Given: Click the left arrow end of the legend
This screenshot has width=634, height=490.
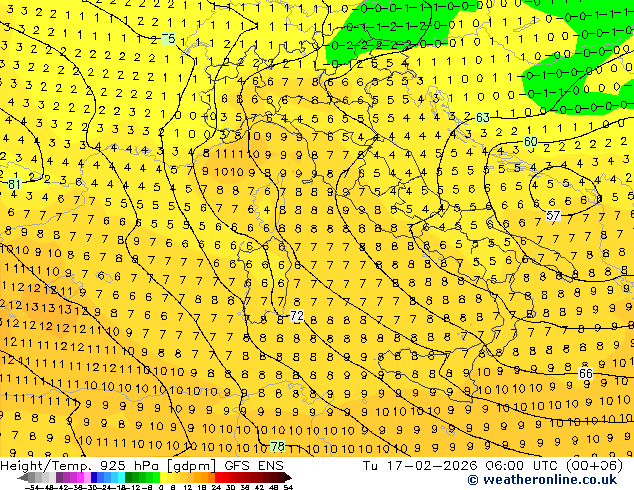Looking at the screenshot, I should [22, 477].
